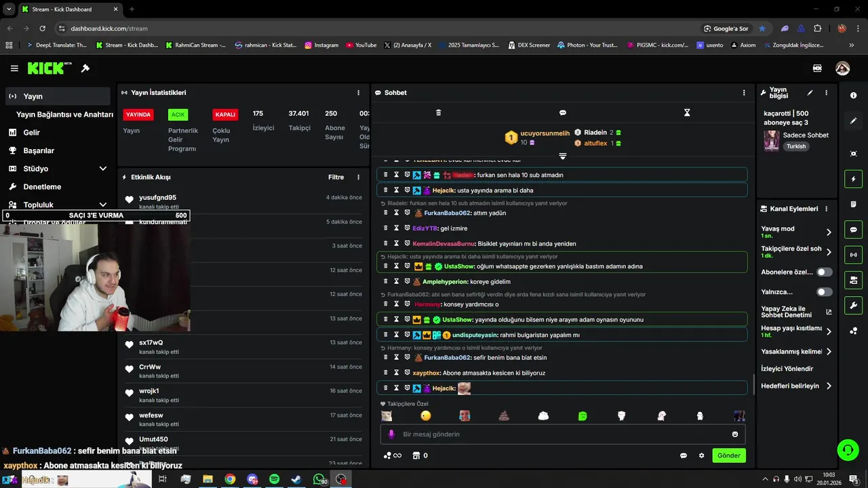Delete xaypthox's message with the trash icon

coord(386,373)
